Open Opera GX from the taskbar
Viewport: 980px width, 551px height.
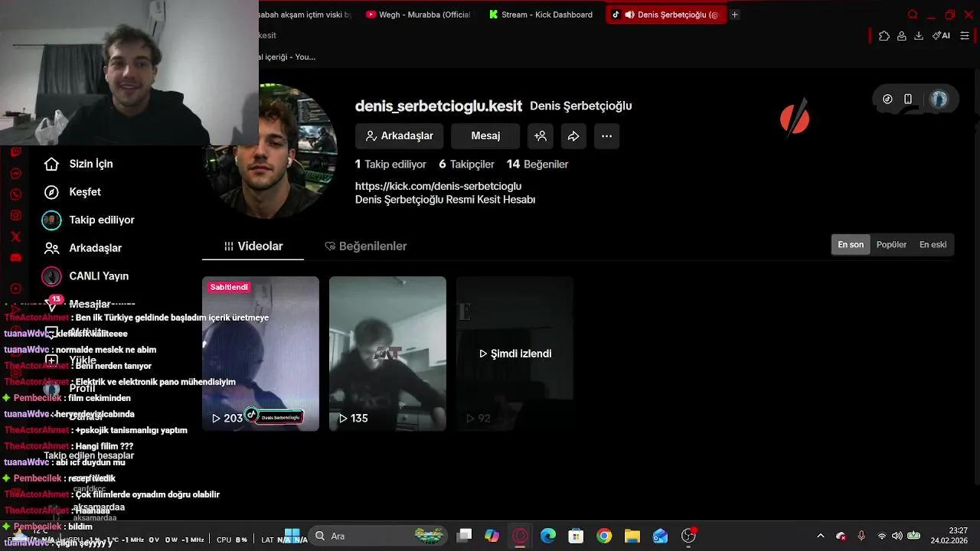point(521,536)
